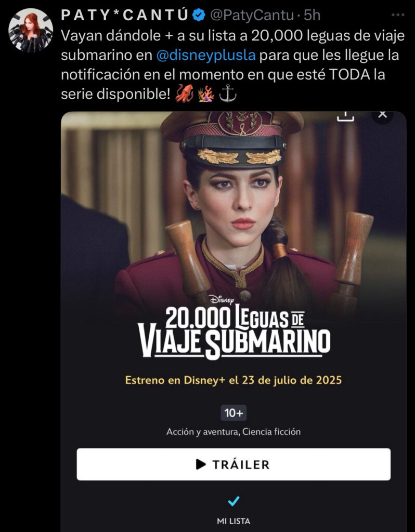The image size is (415, 532).
Task: Click the Acción y aventura genre text
Action: point(203,432)
